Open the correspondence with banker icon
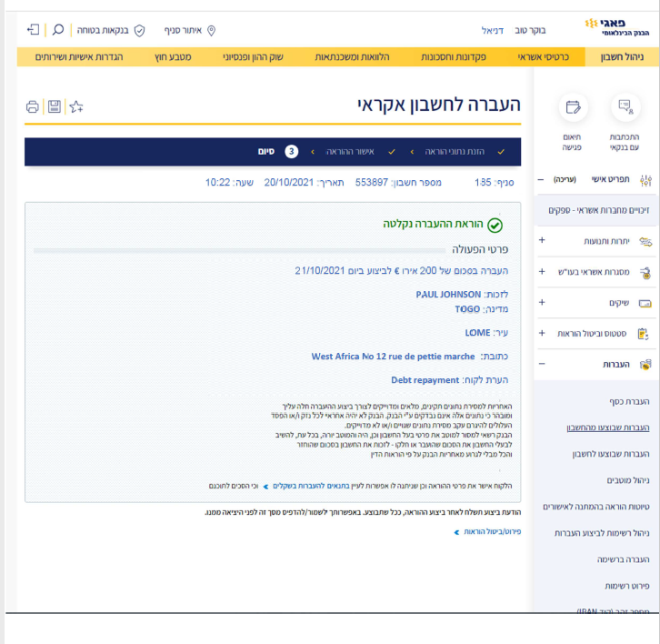Image resolution: width=660 pixels, height=644 pixels. pos(625,107)
